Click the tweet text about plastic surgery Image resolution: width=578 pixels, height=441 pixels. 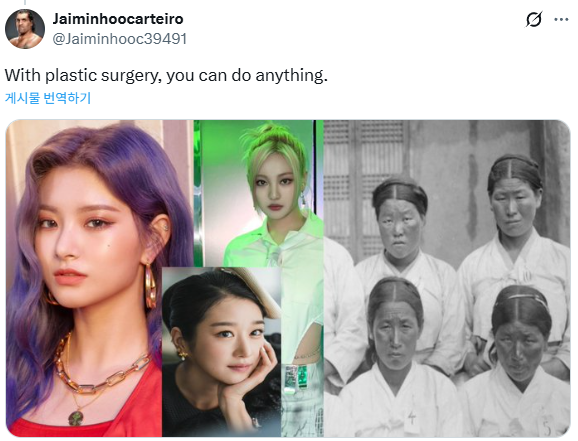point(166,76)
